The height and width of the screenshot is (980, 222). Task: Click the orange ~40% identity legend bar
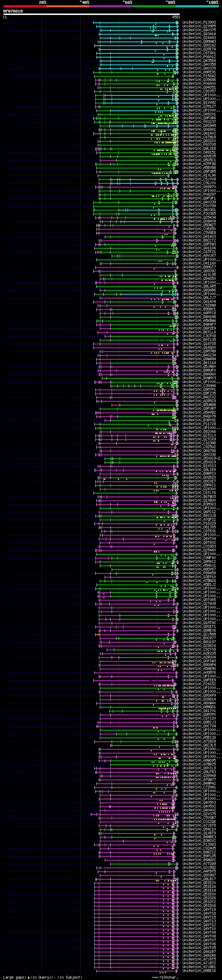click(x=68, y=7)
